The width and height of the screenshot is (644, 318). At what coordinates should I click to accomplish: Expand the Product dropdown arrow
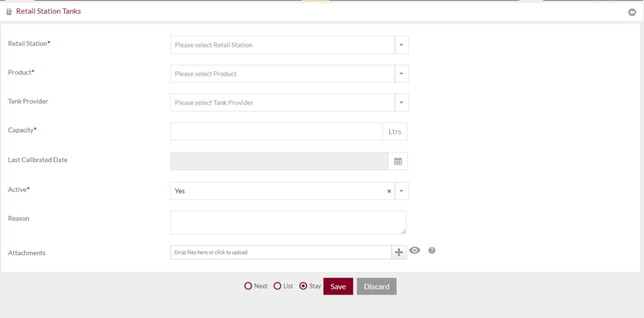click(402, 74)
